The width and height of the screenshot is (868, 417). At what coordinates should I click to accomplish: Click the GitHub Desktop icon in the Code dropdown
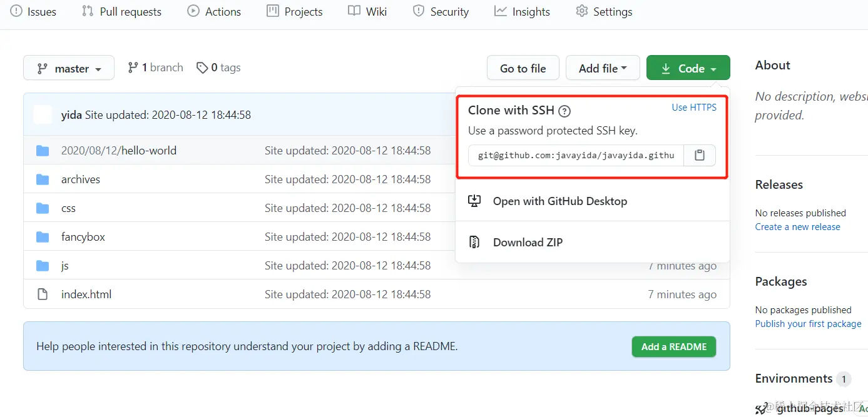(x=474, y=201)
